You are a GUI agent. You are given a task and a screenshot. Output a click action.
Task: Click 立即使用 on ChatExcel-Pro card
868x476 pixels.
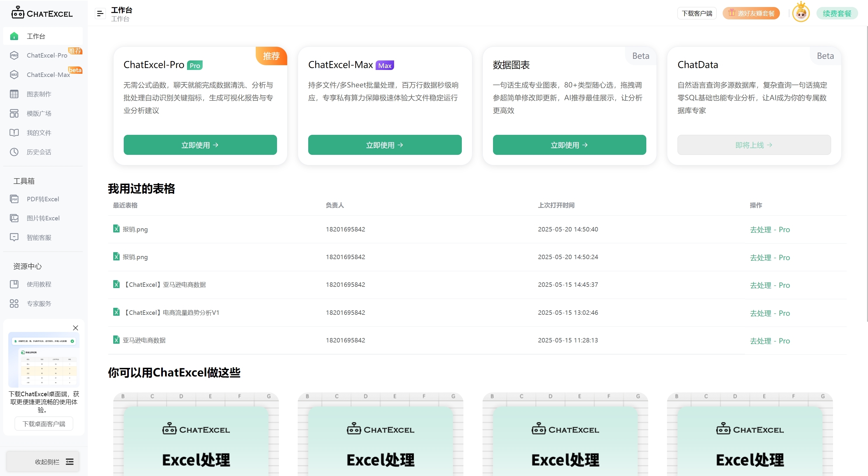[200, 145]
